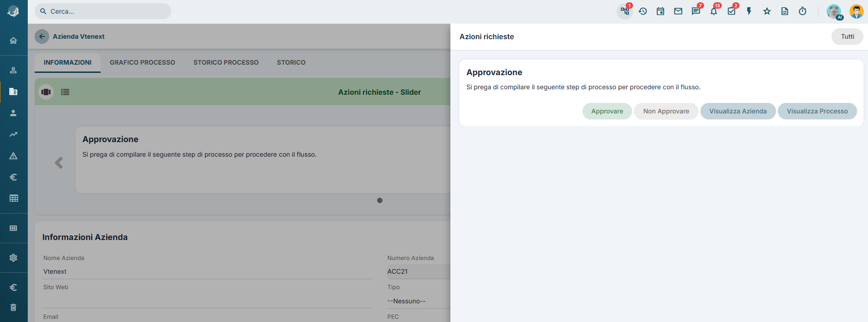Click the Approvazione heading in the right panel
Image resolution: width=868 pixels, height=322 pixels.
(x=494, y=72)
